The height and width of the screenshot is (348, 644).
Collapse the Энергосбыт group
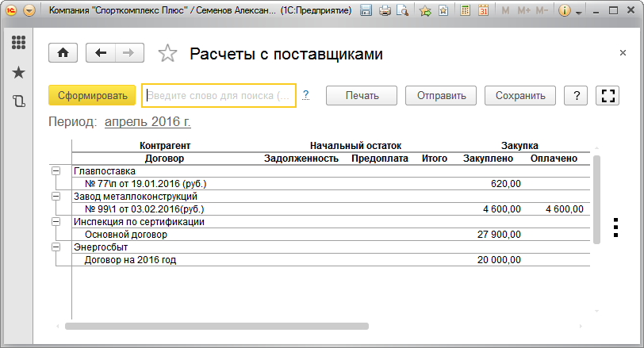[x=56, y=247]
